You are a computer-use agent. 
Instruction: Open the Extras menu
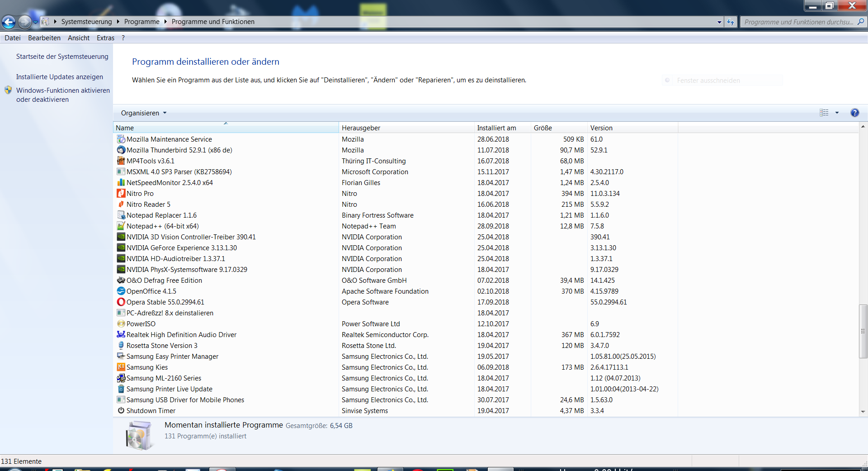[x=105, y=38]
